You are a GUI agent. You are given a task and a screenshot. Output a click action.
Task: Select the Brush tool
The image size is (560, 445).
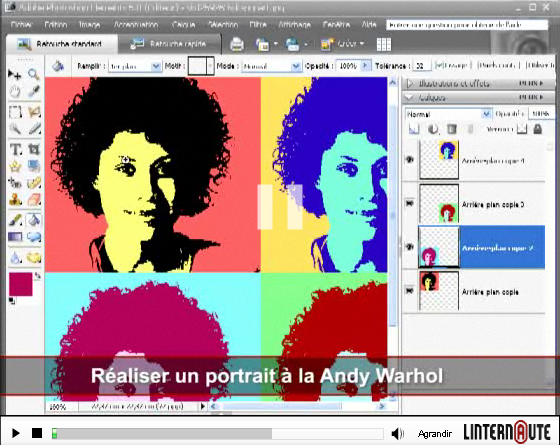click(x=15, y=220)
